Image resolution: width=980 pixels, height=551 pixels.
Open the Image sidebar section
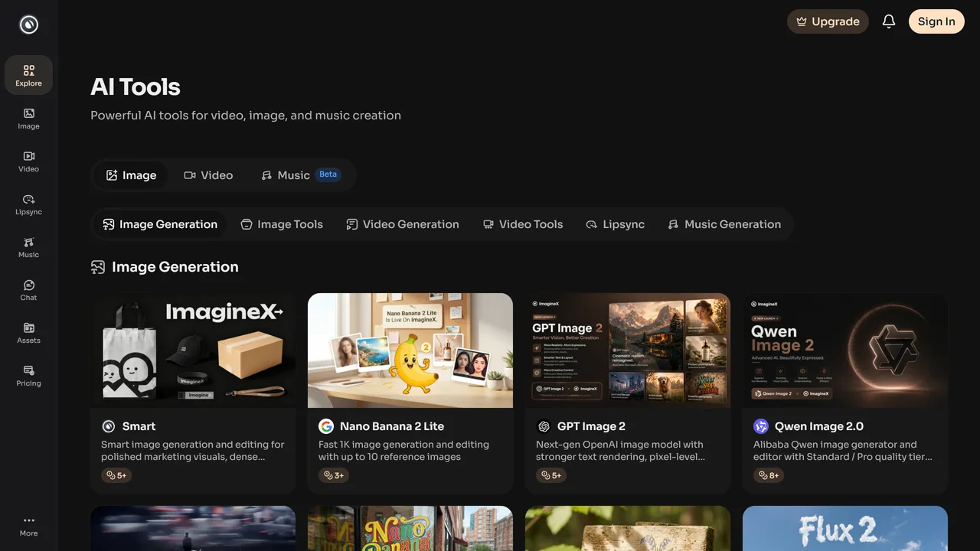[x=28, y=118]
